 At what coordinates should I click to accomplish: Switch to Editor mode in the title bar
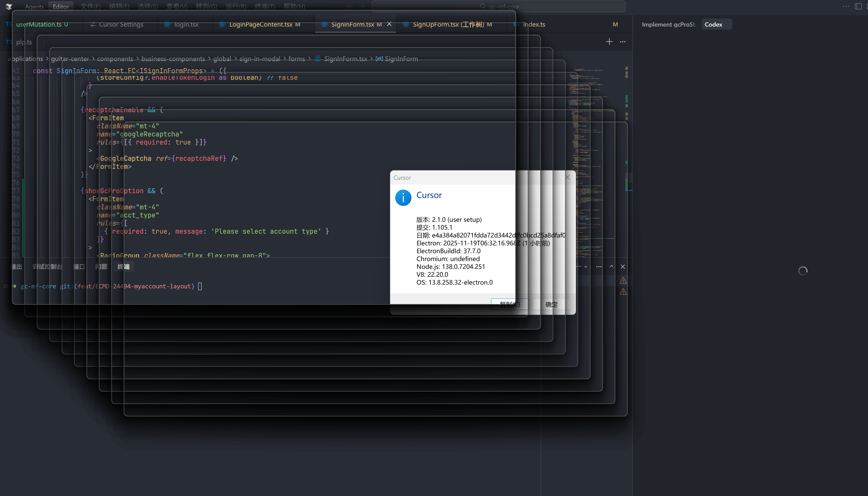pyautogui.click(x=61, y=7)
